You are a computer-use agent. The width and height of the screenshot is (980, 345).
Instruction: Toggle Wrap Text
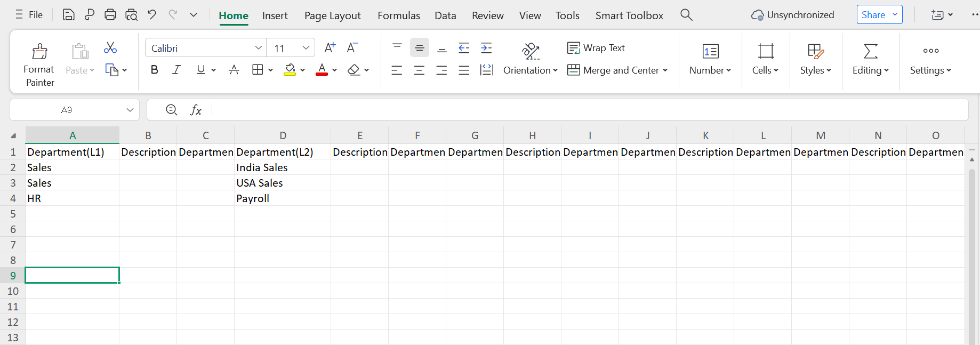596,48
